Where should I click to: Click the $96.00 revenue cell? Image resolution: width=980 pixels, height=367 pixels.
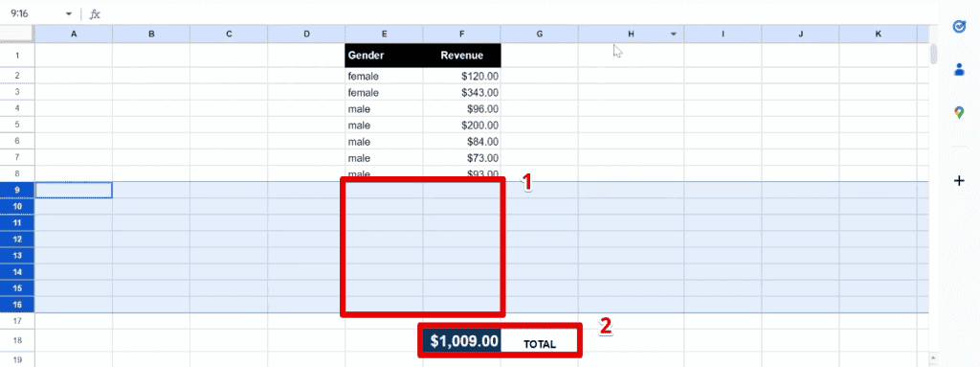click(461, 108)
